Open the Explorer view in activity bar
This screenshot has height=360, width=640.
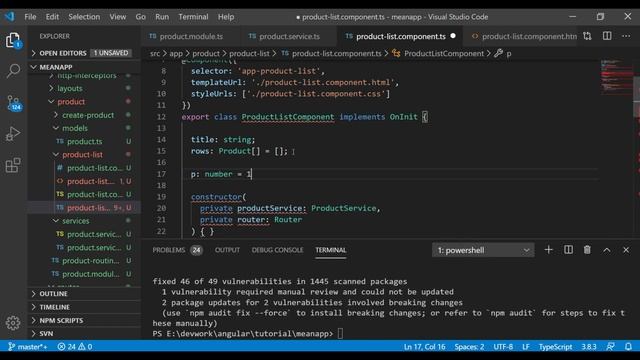point(13,40)
